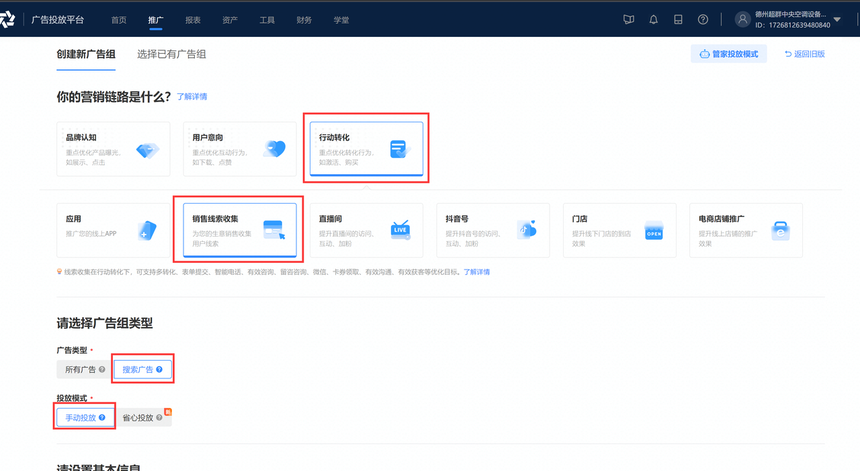The height and width of the screenshot is (471, 860).
Task: Click the book icon in top bar
Action: pyautogui.click(x=628, y=19)
